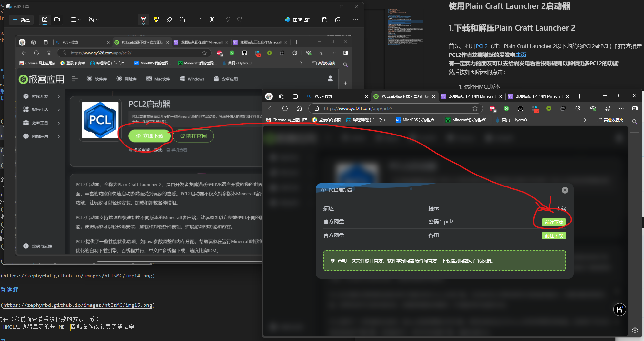Open the snip shape mode dropdown

75,20
